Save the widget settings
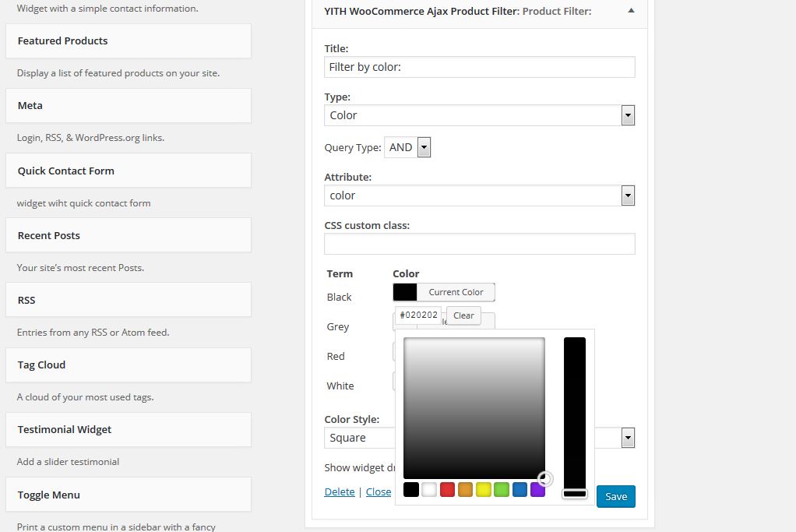Screen dimensions: 796x532 (x=616, y=496)
